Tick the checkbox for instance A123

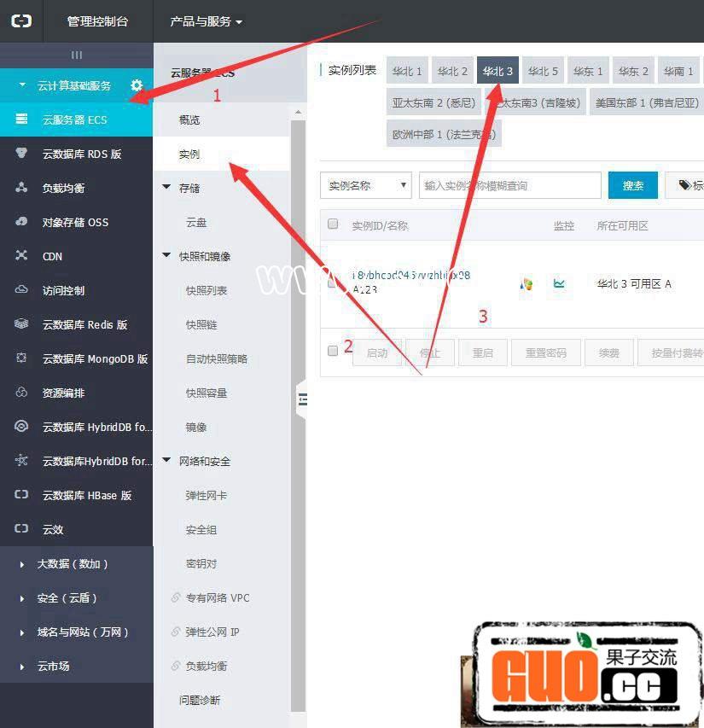pos(333,283)
